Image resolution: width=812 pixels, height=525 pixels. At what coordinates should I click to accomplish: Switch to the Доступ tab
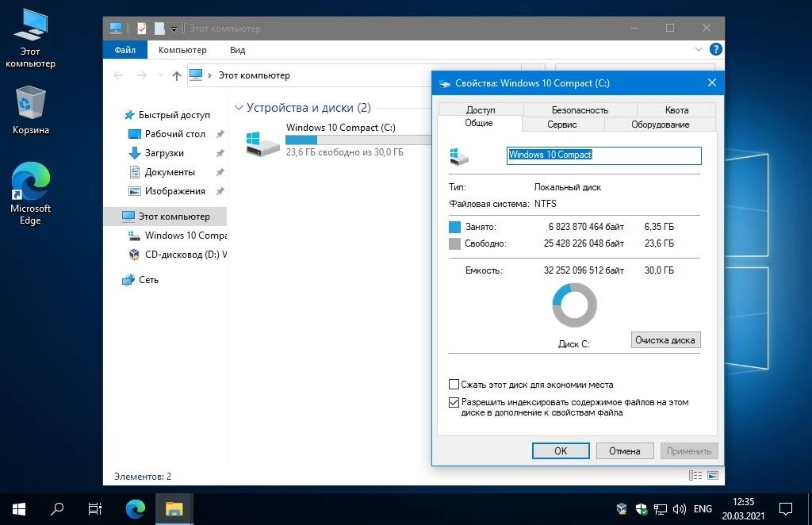click(481, 109)
